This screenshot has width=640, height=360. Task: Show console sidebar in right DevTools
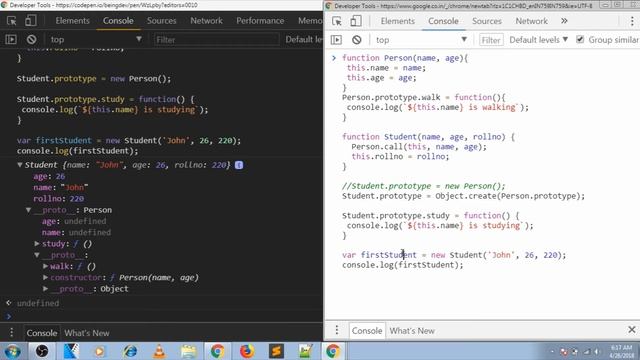(336, 40)
